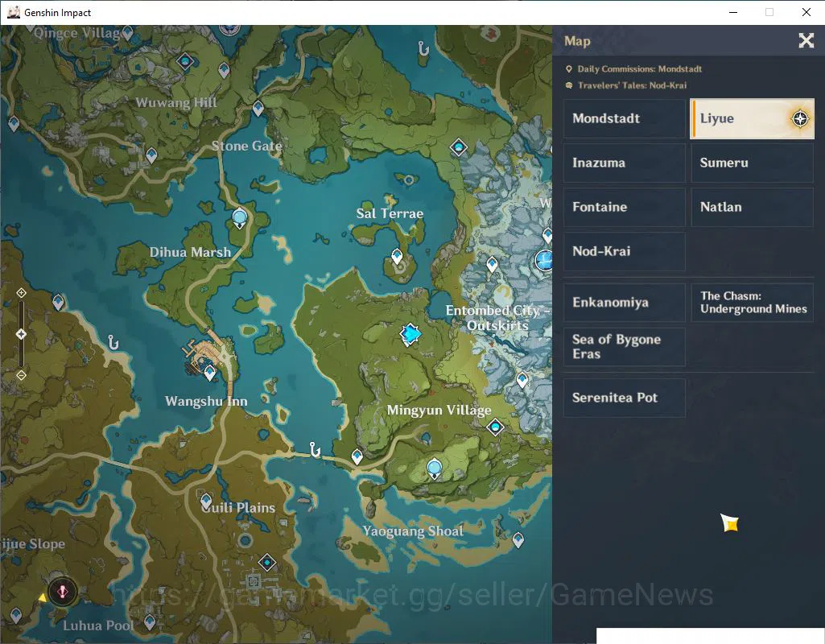The width and height of the screenshot is (825, 644).
Task: Choose the Natlan region
Action: [752, 207]
